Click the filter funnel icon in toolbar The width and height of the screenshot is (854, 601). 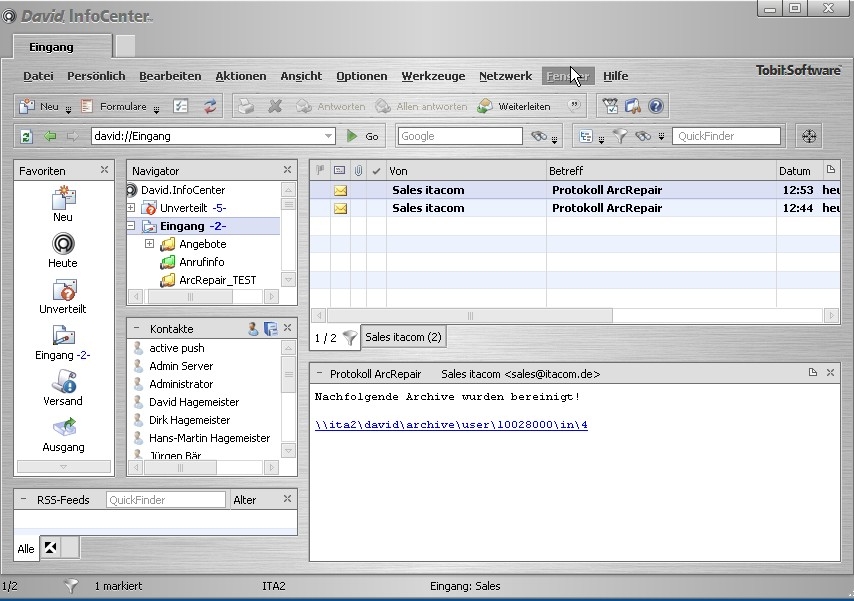coord(620,136)
